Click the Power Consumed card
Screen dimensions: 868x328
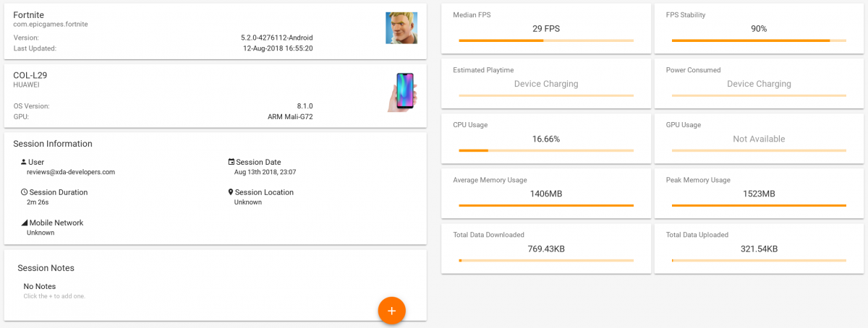[x=759, y=82]
